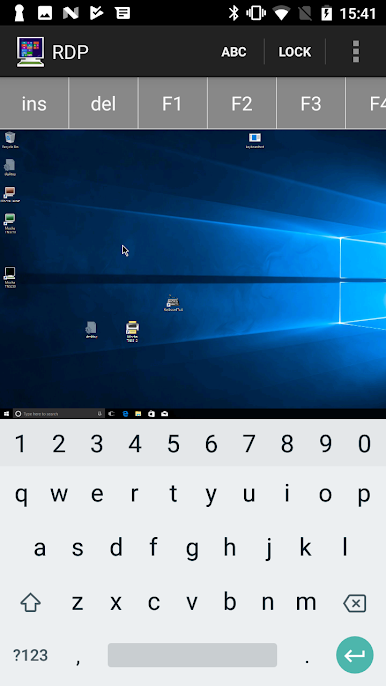Select the printer desktop shortcut icon
The height and width of the screenshot is (686, 386).
pos(132,331)
